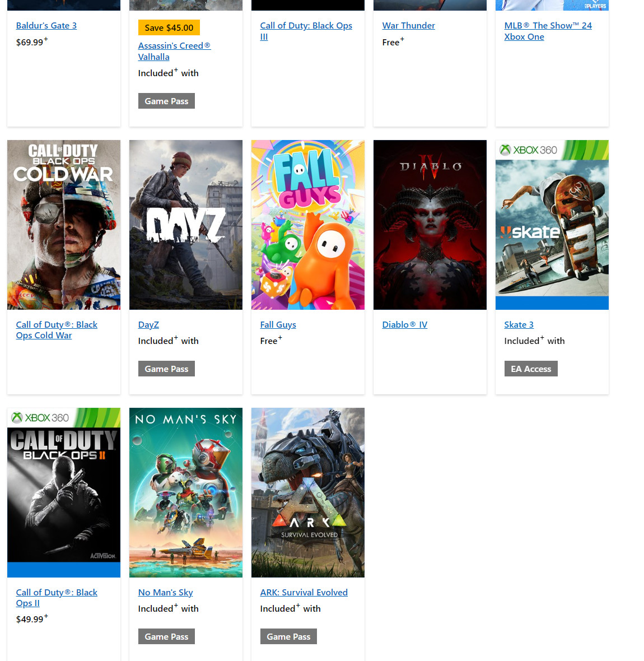Click Game Pass badge under No Man's Sky
Screen dimensions: 644x661
tap(166, 636)
